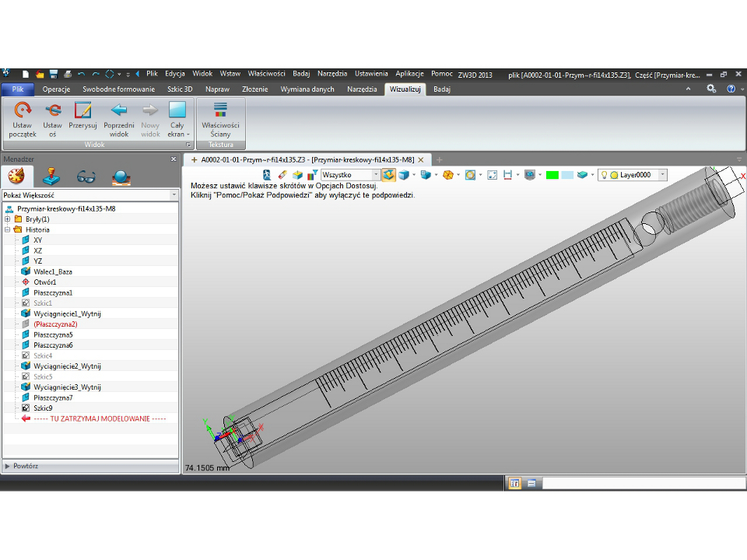Click the printer icon in quick toolbar

(x=68, y=74)
